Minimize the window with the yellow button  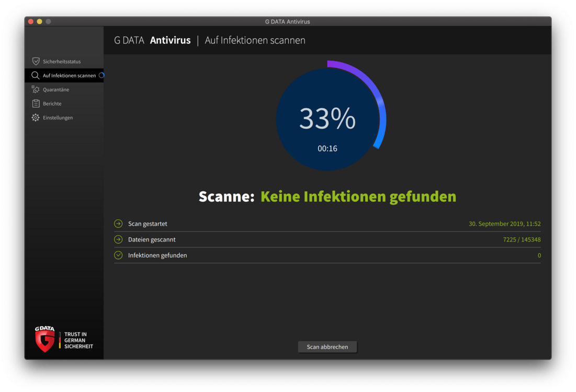point(39,21)
